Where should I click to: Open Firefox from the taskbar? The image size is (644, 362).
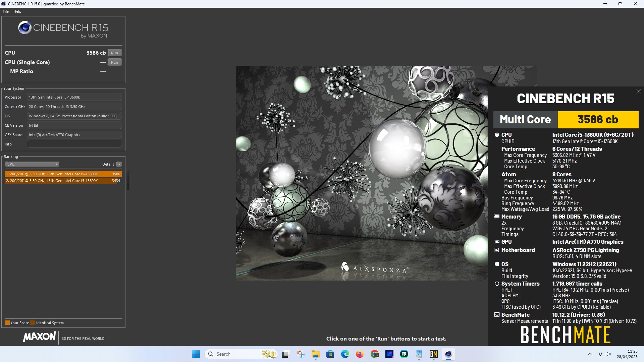click(360, 354)
